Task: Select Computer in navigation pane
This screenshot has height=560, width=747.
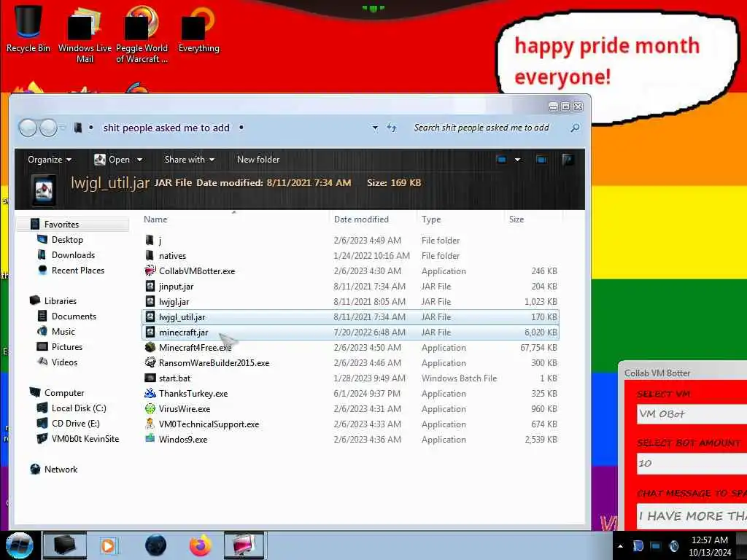Action: click(64, 393)
